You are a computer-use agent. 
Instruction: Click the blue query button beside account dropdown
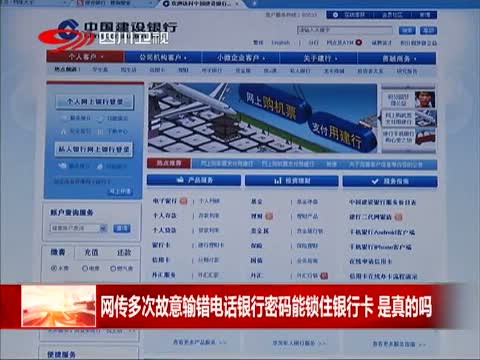click(122, 228)
